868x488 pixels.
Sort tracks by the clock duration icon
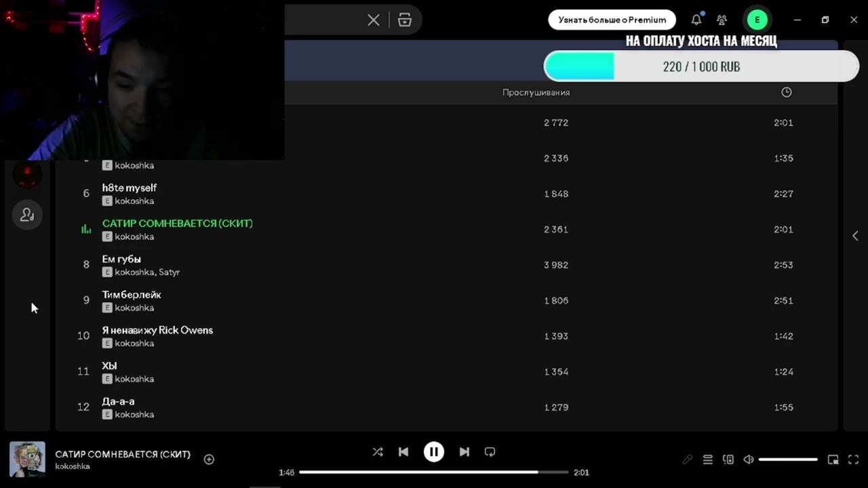coord(787,92)
